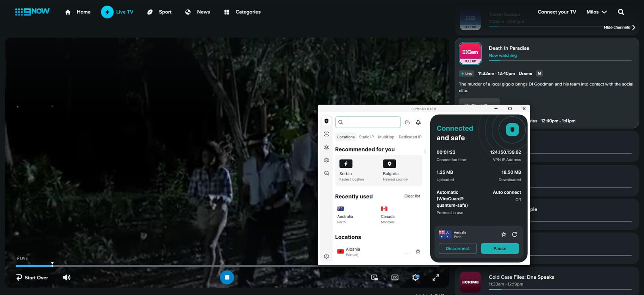The width and height of the screenshot is (644, 295).
Task: Clear the recently used list
Action: (412, 196)
